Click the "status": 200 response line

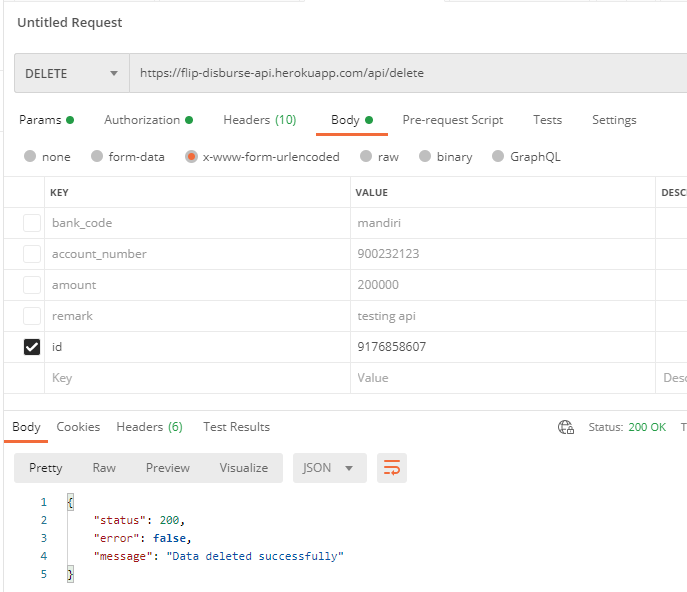[x=139, y=520]
